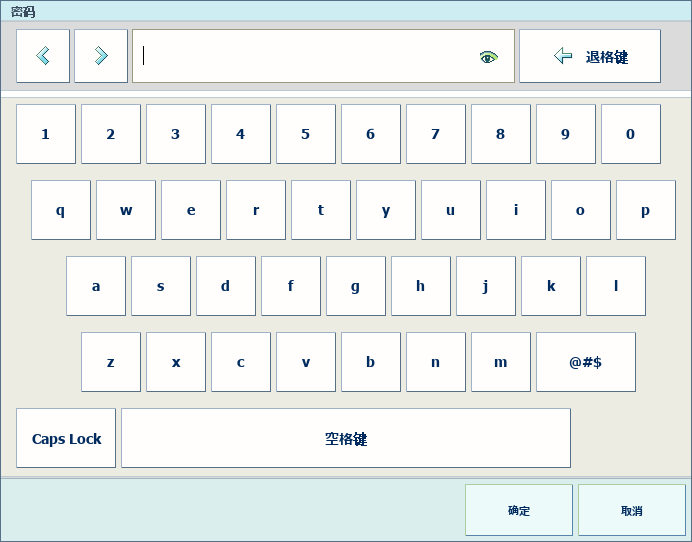Hit the letter g key

355,286
